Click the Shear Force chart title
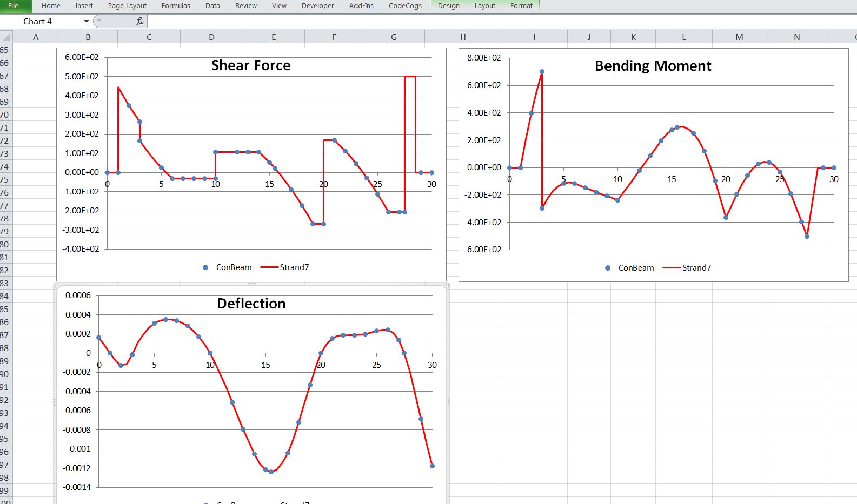Image resolution: width=857 pixels, height=504 pixels. [251, 65]
